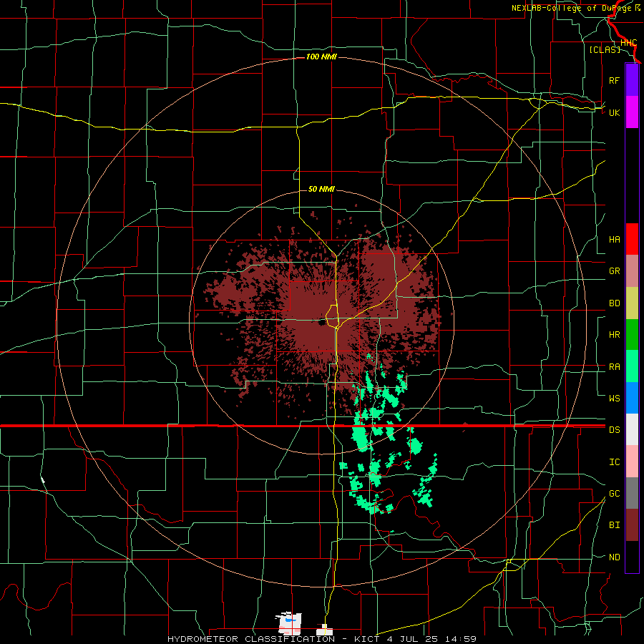The height and width of the screenshot is (644, 644).
Task: Click the purple RF color swatch in legend
Action: (x=632, y=80)
